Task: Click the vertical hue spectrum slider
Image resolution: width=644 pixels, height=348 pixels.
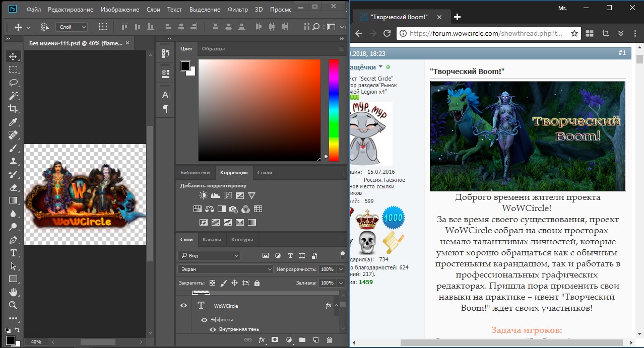Action: (334, 110)
